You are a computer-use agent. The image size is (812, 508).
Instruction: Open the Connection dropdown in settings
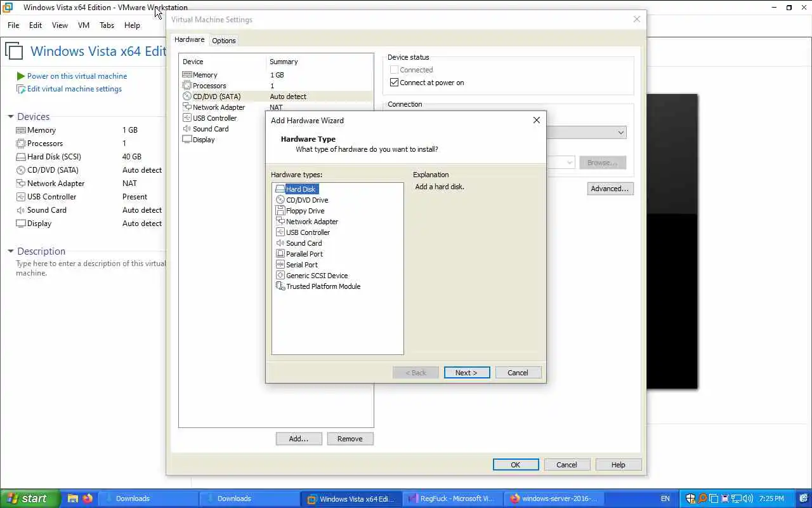click(620, 133)
